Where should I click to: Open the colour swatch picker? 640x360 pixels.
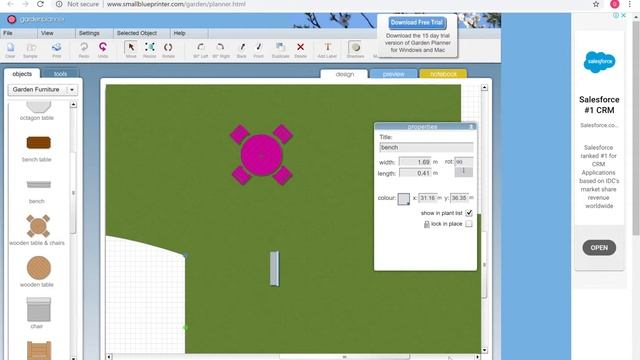click(404, 199)
